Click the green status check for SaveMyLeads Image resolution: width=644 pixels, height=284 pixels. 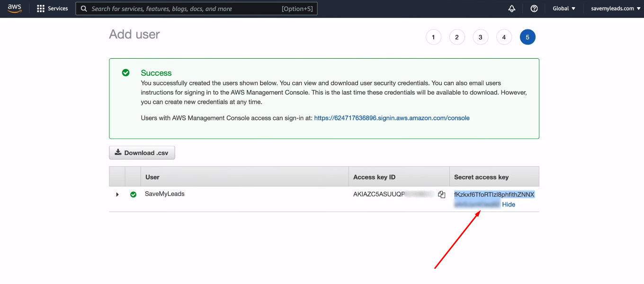(133, 195)
